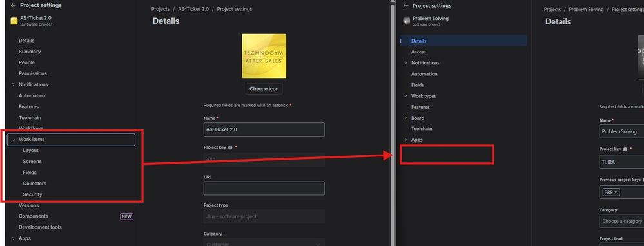Click Projects breadcrumb in AS-Ticket window
644x246 pixels.
click(x=161, y=9)
